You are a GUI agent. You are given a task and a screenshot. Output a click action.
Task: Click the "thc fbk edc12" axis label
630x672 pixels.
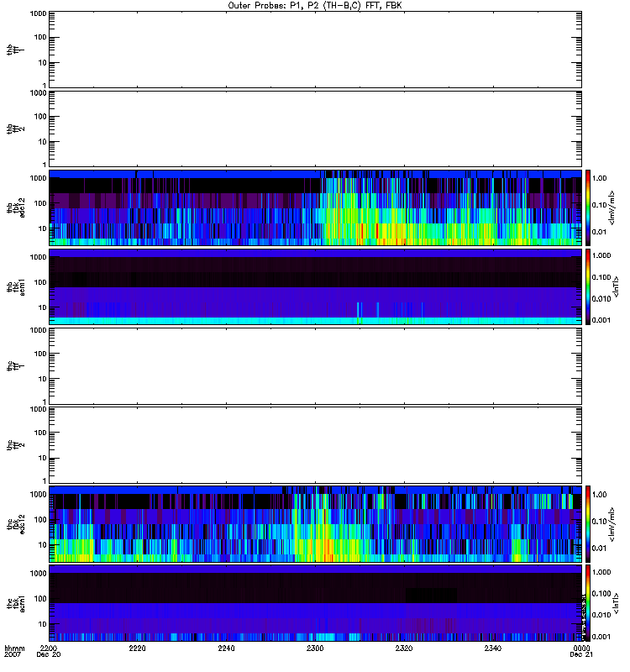[15, 523]
